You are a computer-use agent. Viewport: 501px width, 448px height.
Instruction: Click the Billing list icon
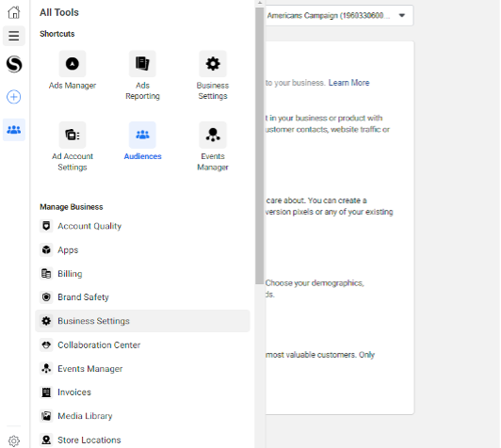tap(46, 274)
